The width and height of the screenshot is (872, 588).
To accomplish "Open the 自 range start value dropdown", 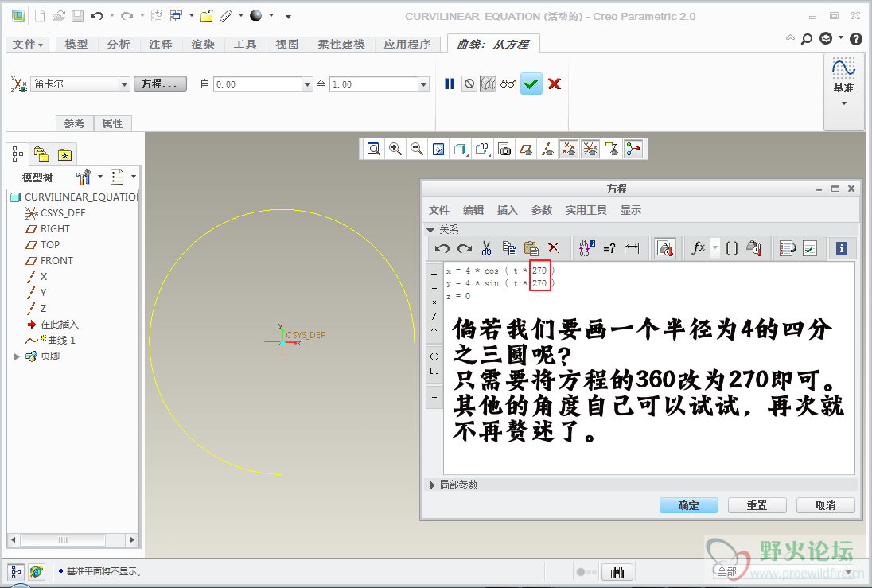I will pos(308,84).
